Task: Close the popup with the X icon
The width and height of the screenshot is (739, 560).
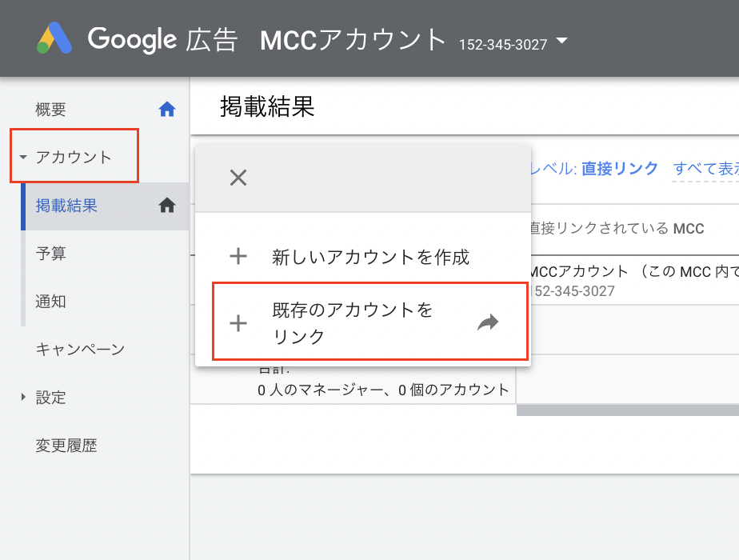Action: [x=238, y=178]
